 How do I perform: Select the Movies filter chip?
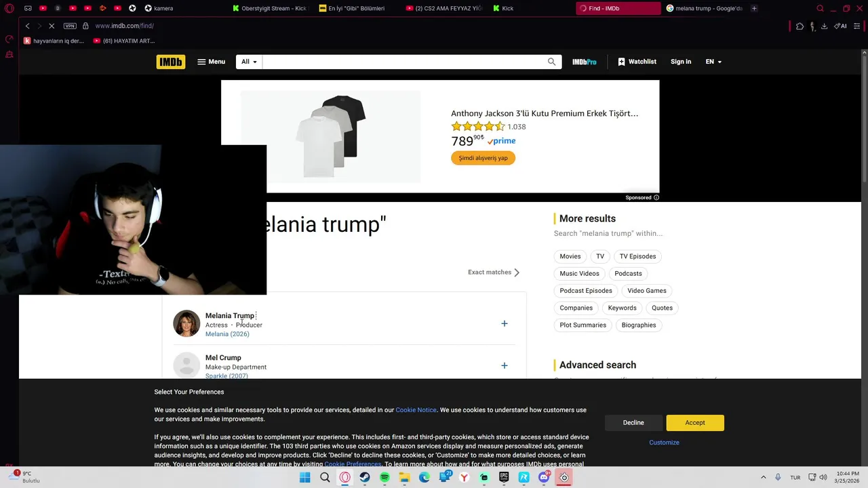point(570,256)
